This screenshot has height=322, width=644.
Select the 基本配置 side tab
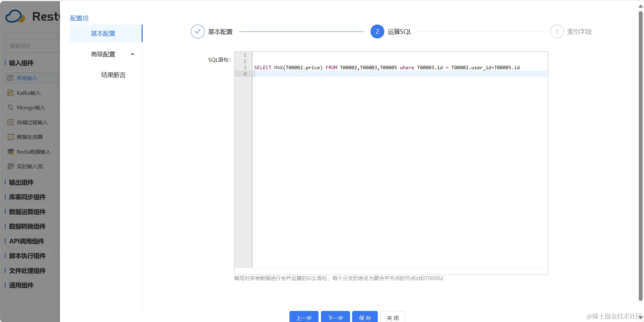click(106, 34)
